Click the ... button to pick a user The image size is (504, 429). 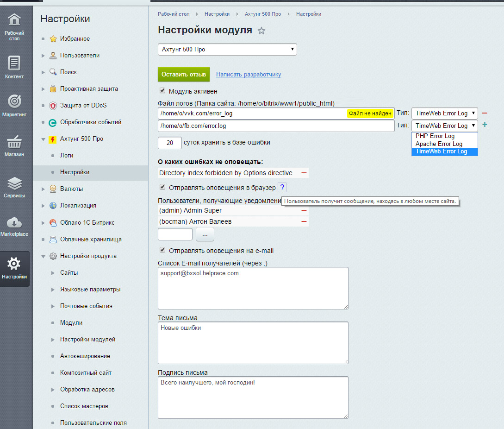click(x=205, y=234)
